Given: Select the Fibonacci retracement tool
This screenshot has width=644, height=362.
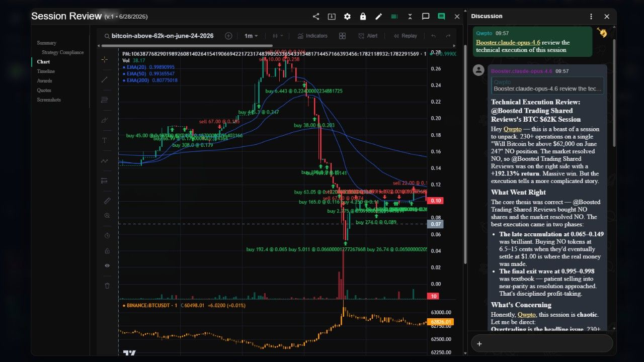Looking at the screenshot, I should point(105,100).
